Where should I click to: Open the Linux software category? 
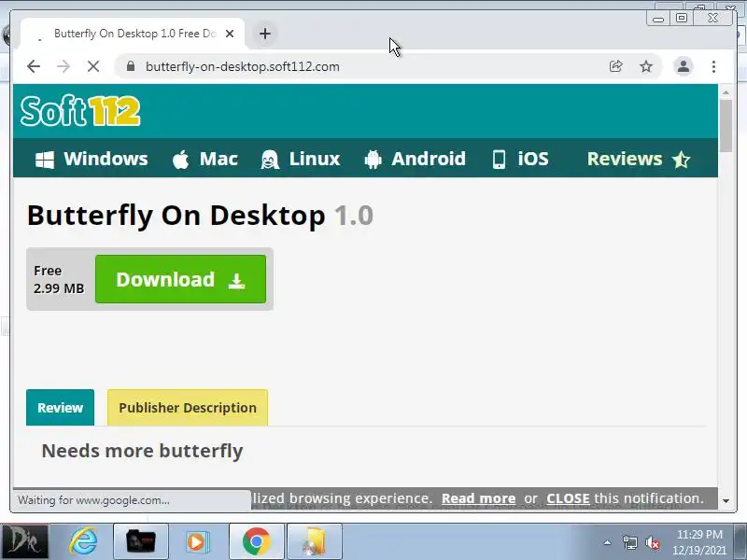click(x=301, y=159)
